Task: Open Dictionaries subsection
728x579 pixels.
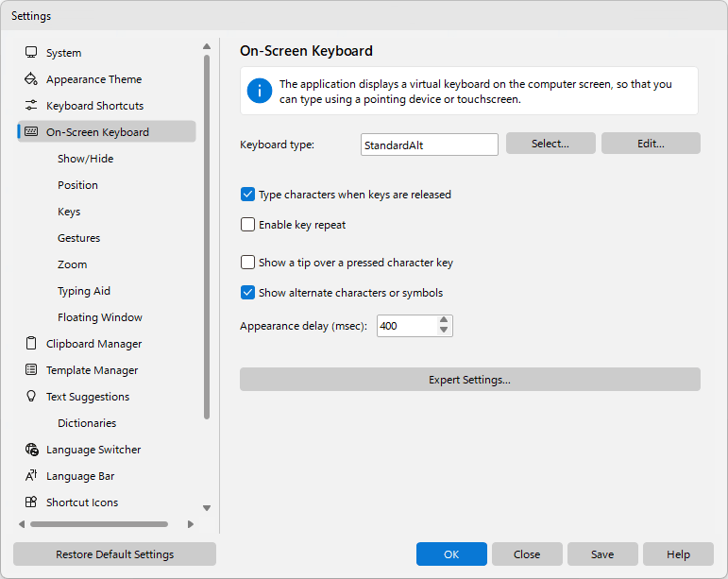Action: pyautogui.click(x=87, y=423)
